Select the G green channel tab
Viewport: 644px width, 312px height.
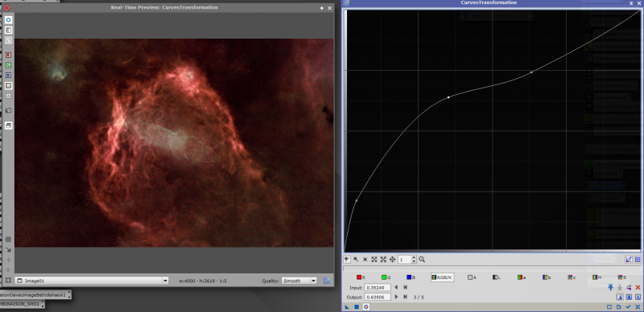coord(386,277)
